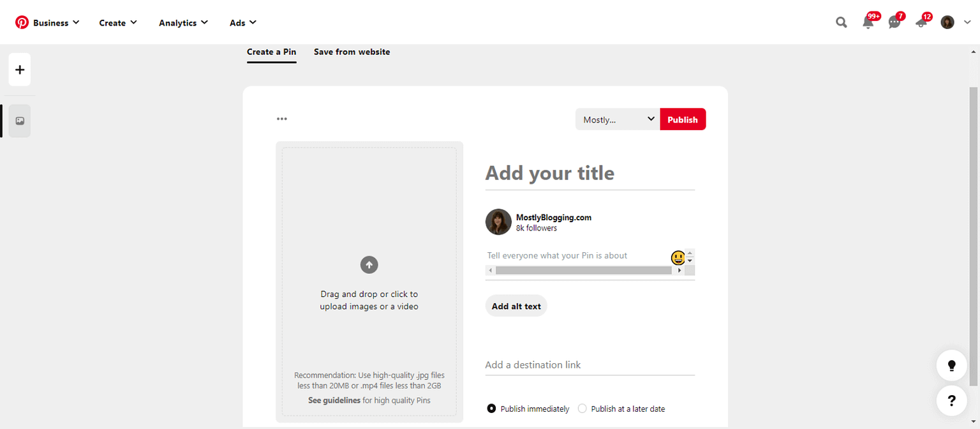
Task: Open the Pinterest home logo
Action: (22, 21)
